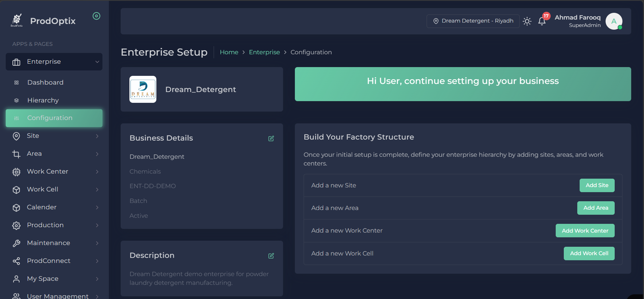Viewport: 644px width, 299px height.
Task: Open Dashboard in the sidebar
Action: tap(54, 83)
